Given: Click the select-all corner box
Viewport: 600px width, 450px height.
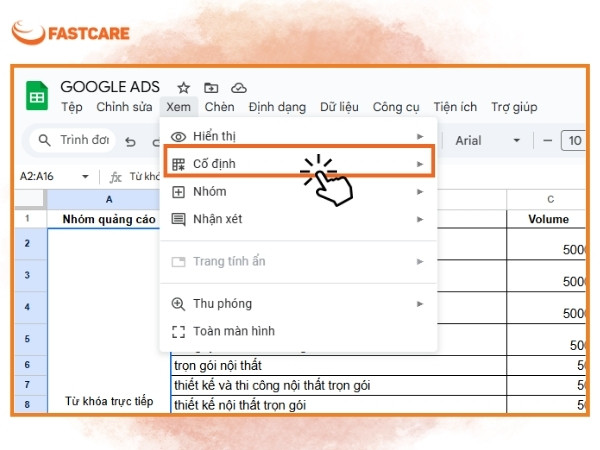Looking at the screenshot, I should (x=29, y=199).
